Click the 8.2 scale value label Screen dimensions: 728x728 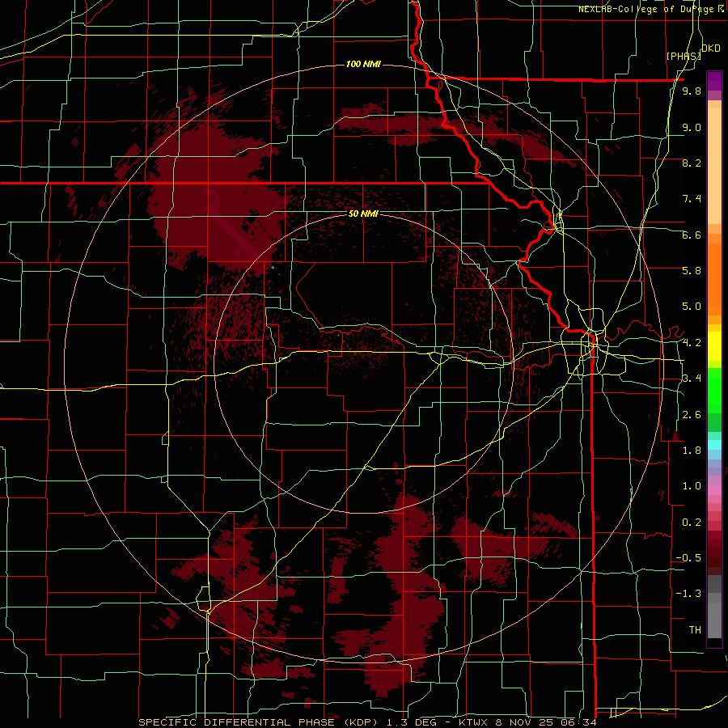(692, 163)
